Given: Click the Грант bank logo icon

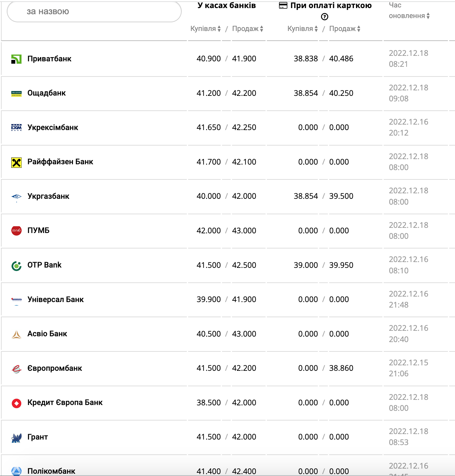Looking at the screenshot, I should [16, 438].
